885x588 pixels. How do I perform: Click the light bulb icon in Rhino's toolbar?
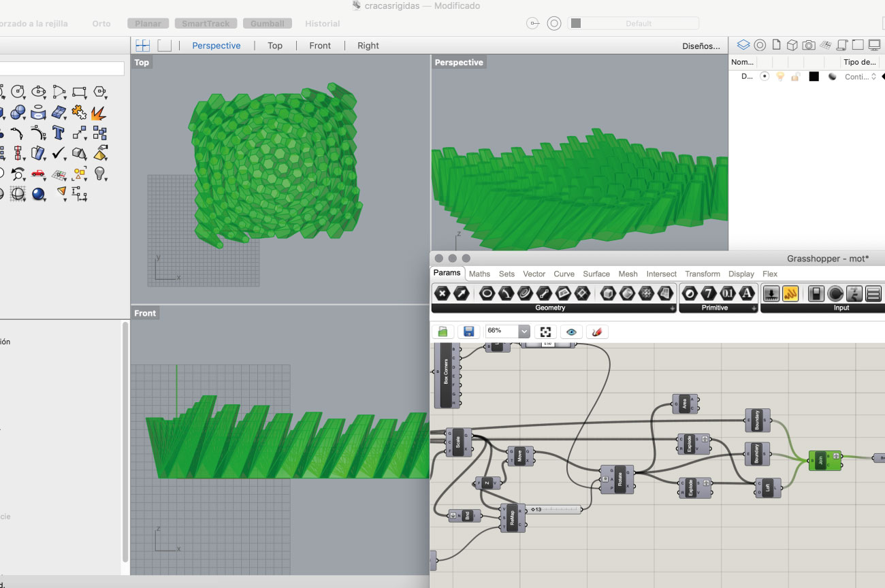click(100, 174)
